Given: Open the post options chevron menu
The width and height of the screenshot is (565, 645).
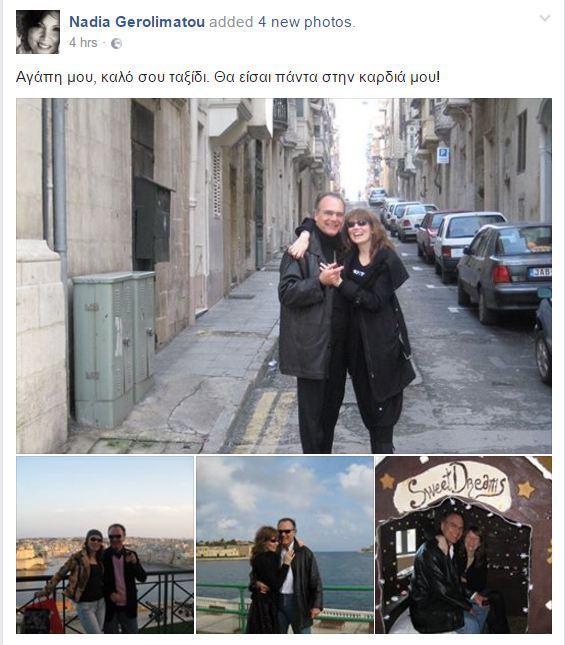Looking at the screenshot, I should pos(544,18).
